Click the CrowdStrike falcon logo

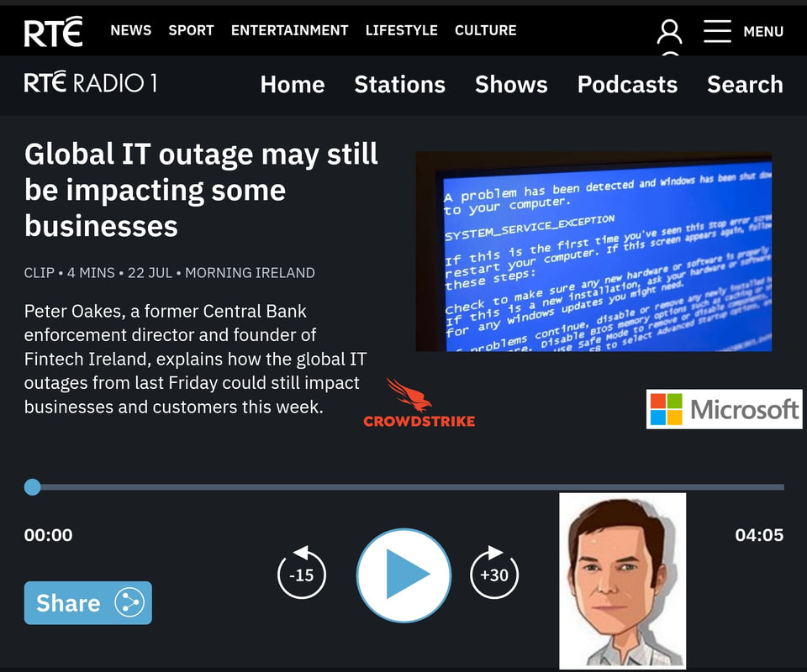[419, 403]
